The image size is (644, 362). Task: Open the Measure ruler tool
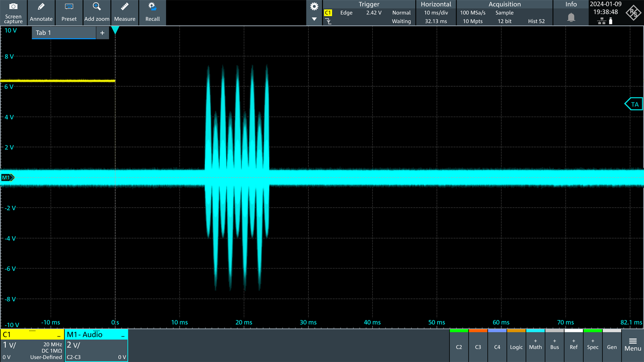tap(124, 12)
